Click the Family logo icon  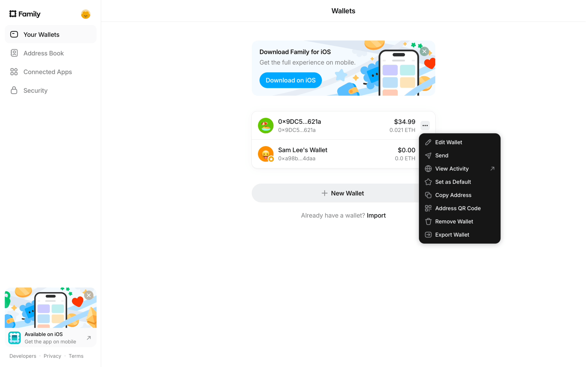coord(13,14)
